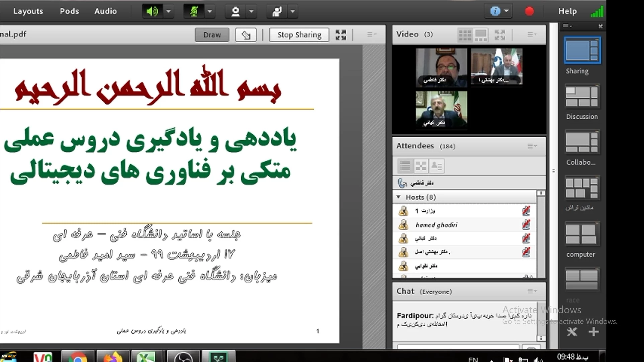
Task: Click the attendees list scrollbar
Action: coord(541,234)
